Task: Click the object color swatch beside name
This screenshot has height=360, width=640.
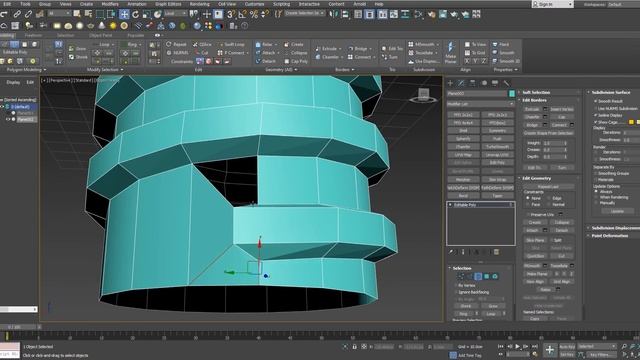Action: 512,94
